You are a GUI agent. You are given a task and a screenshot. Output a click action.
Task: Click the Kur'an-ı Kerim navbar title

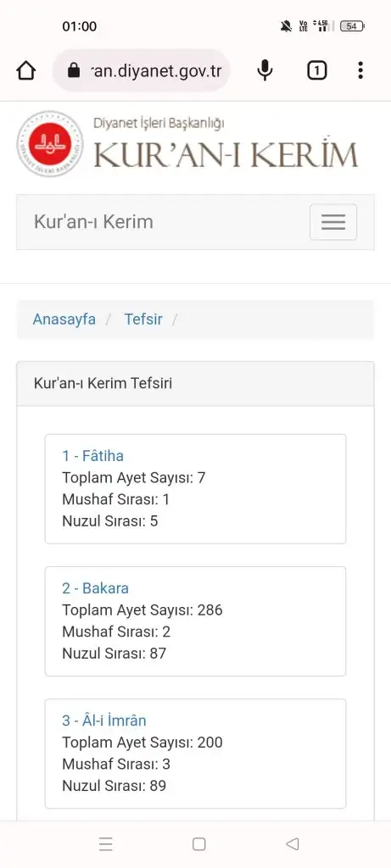coord(93,222)
